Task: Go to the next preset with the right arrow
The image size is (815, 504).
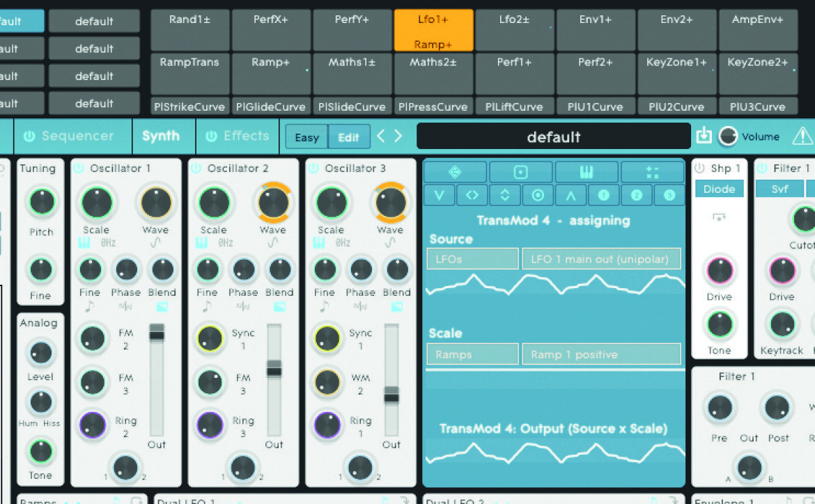Action: click(398, 136)
